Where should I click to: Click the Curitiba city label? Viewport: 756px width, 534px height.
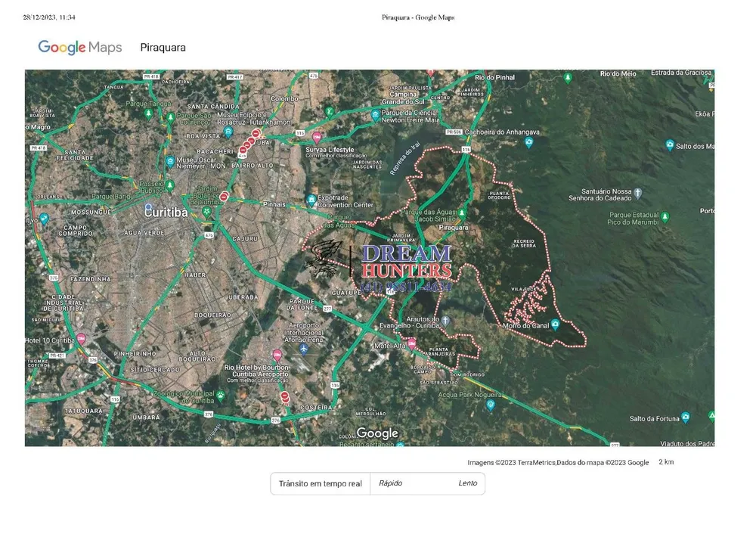[166, 213]
